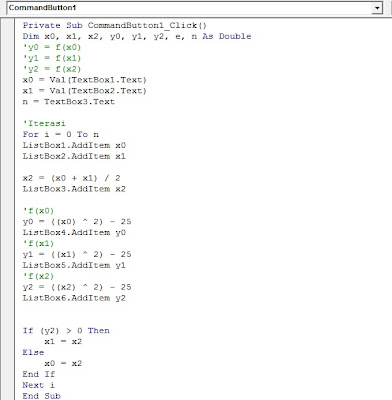Click the CommandButton1 object combo box field
The height and width of the screenshot is (400, 392).
click(194, 8)
